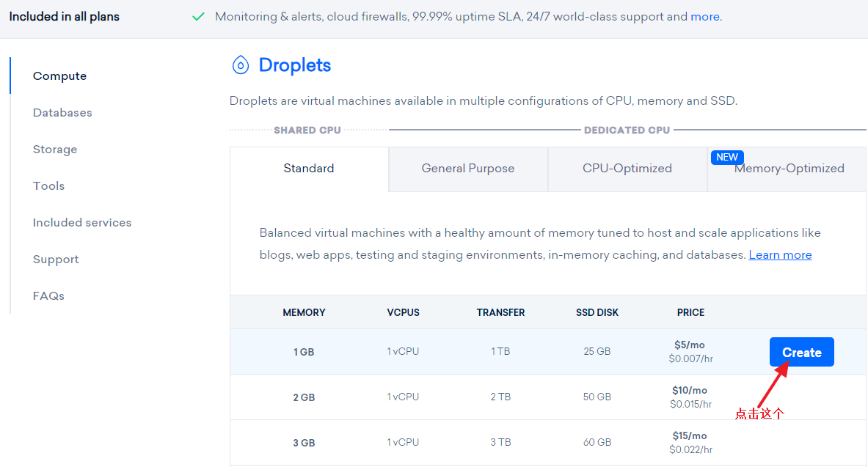Open the 'more' link in plans banner
Screen dimensions: 868x467
pyautogui.click(x=704, y=16)
